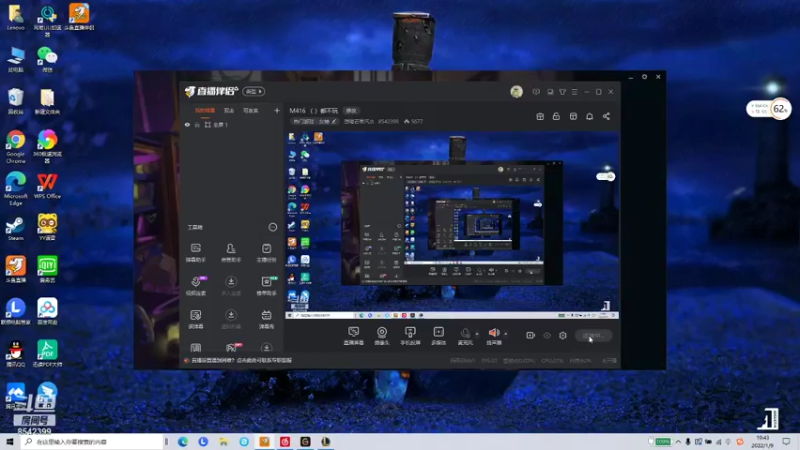Toggle lock of 全屏 1 source
Image resolution: width=800 pixels, height=450 pixels.
(197, 124)
